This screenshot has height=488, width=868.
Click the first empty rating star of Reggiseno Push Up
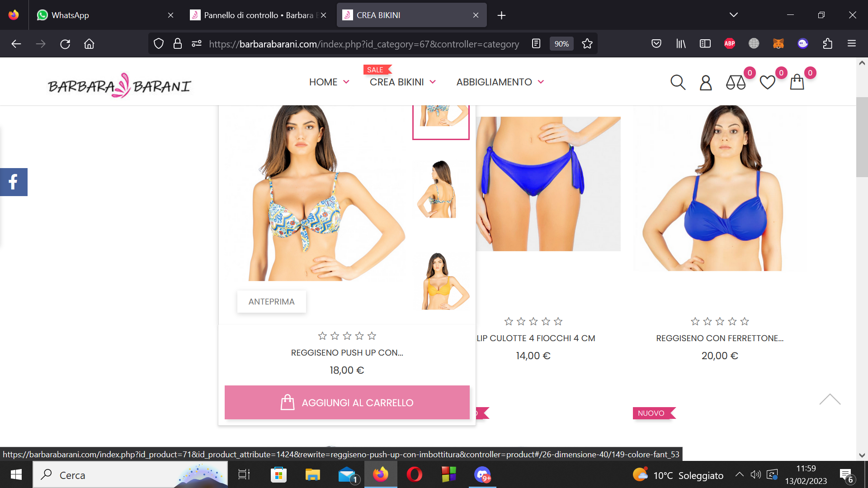tap(322, 336)
